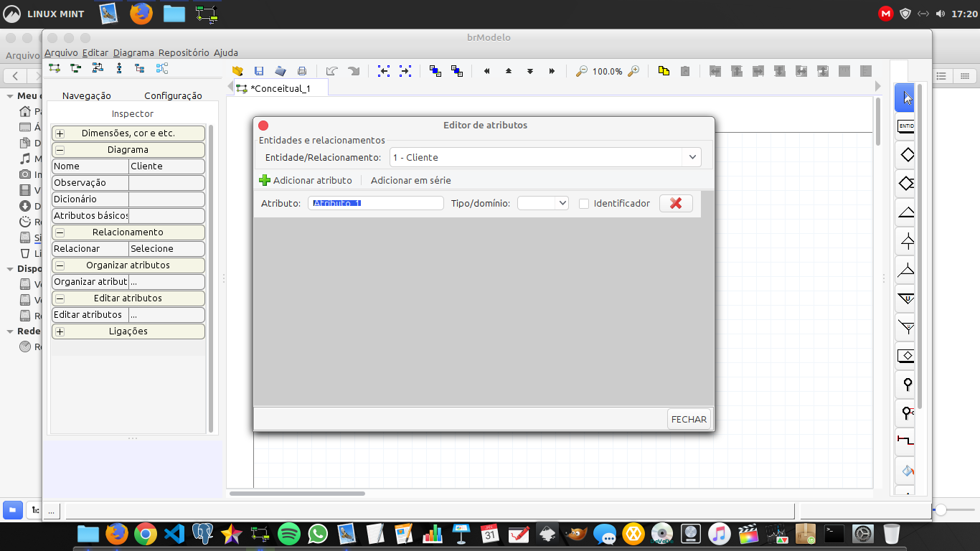Enable the Identificador checkbox
The height and width of the screenshot is (551, 980).
click(x=584, y=204)
